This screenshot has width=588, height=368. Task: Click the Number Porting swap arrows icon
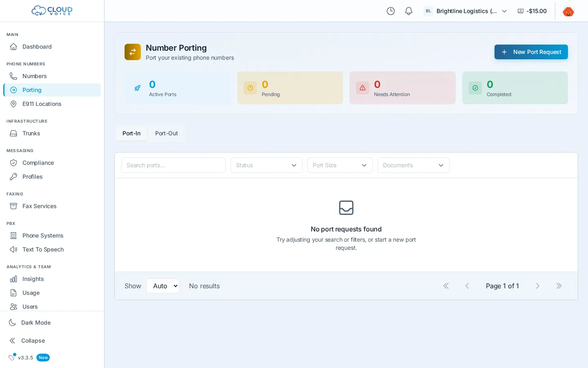coord(133,52)
